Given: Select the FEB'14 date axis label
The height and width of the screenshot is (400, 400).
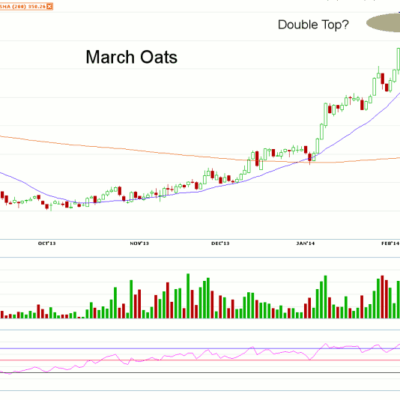Looking at the screenshot, I should pyautogui.click(x=390, y=244).
